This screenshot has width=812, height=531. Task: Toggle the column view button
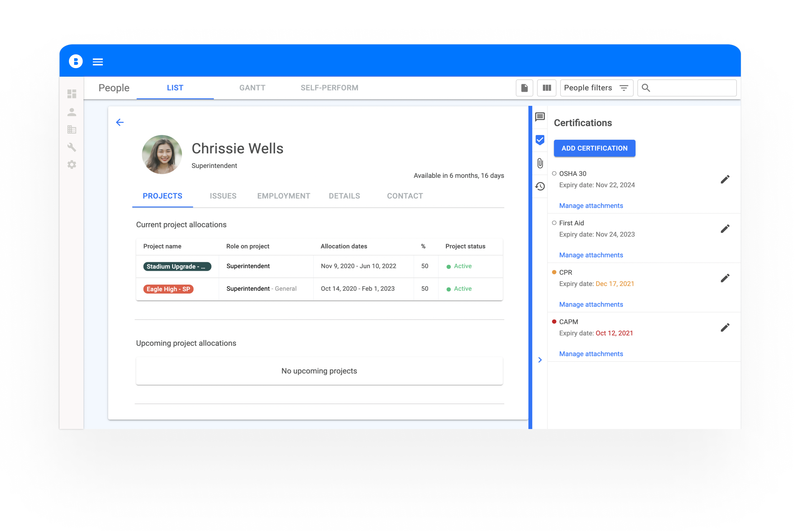(547, 88)
